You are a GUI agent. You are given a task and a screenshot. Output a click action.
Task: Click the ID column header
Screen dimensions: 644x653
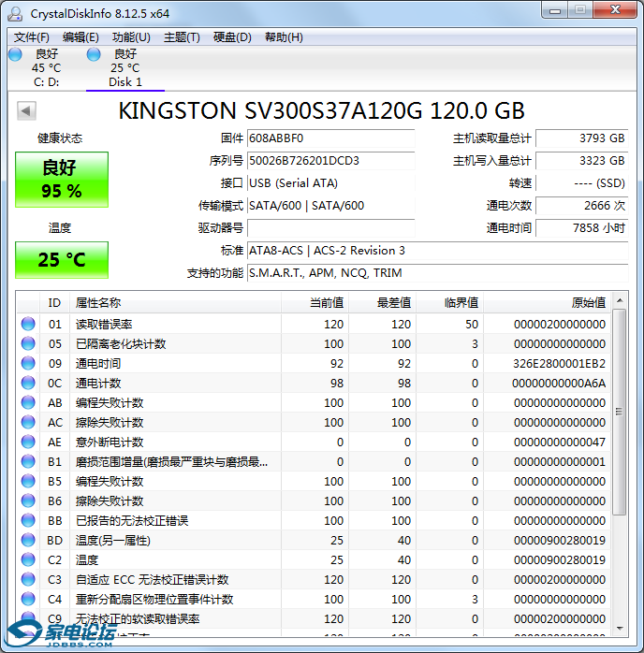pos(54,303)
